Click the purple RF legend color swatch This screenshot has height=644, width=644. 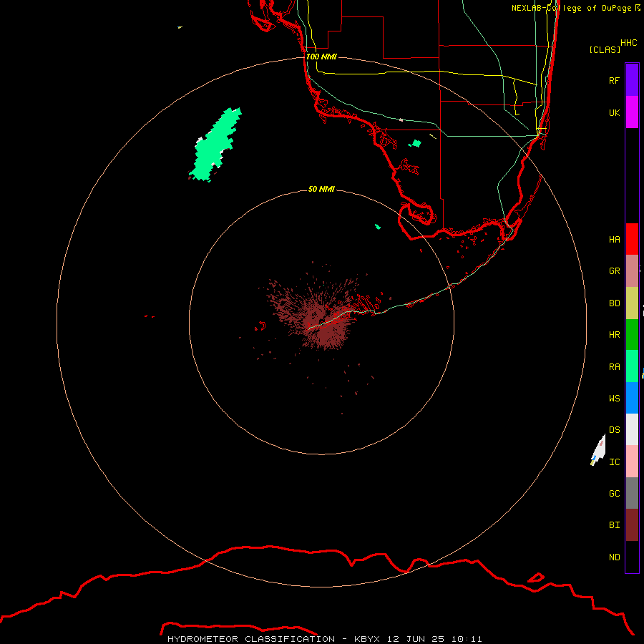(632, 80)
